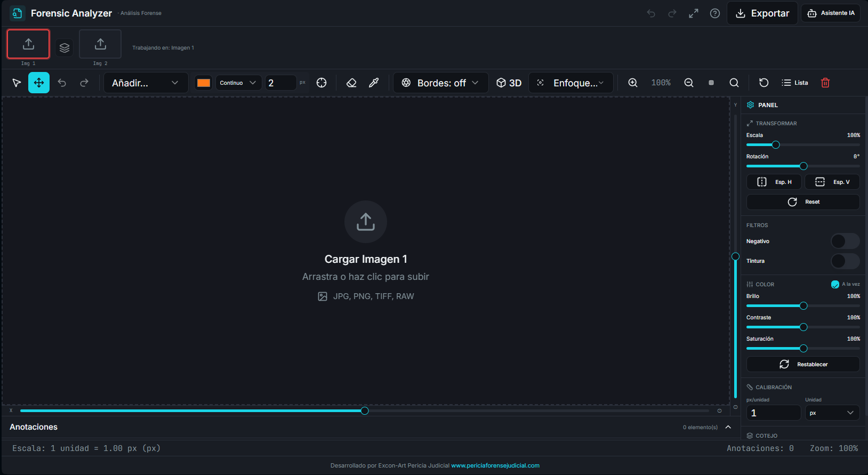Toggle the grid icon in the toolbar

pyautogui.click(x=711, y=83)
